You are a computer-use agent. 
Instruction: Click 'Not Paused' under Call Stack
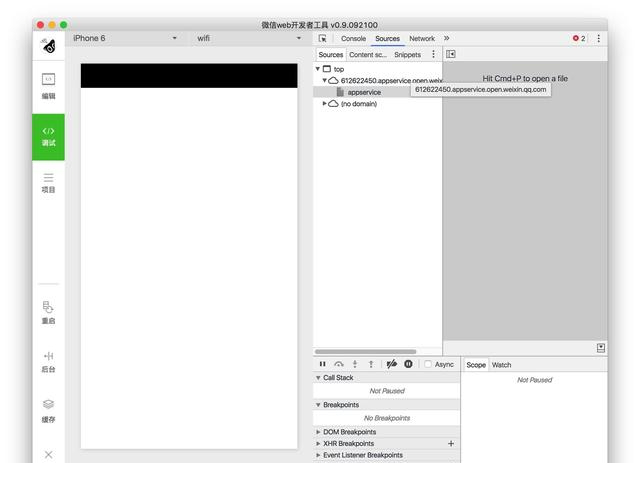[x=387, y=391]
